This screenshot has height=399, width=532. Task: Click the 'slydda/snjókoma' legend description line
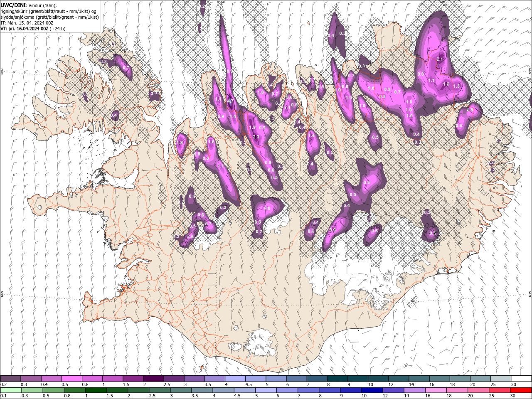[49, 17]
